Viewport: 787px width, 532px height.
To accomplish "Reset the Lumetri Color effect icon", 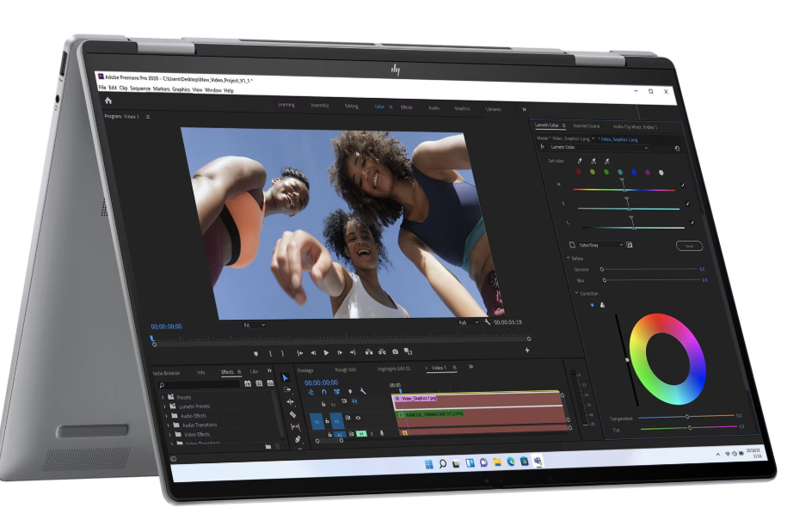I will 677,148.
